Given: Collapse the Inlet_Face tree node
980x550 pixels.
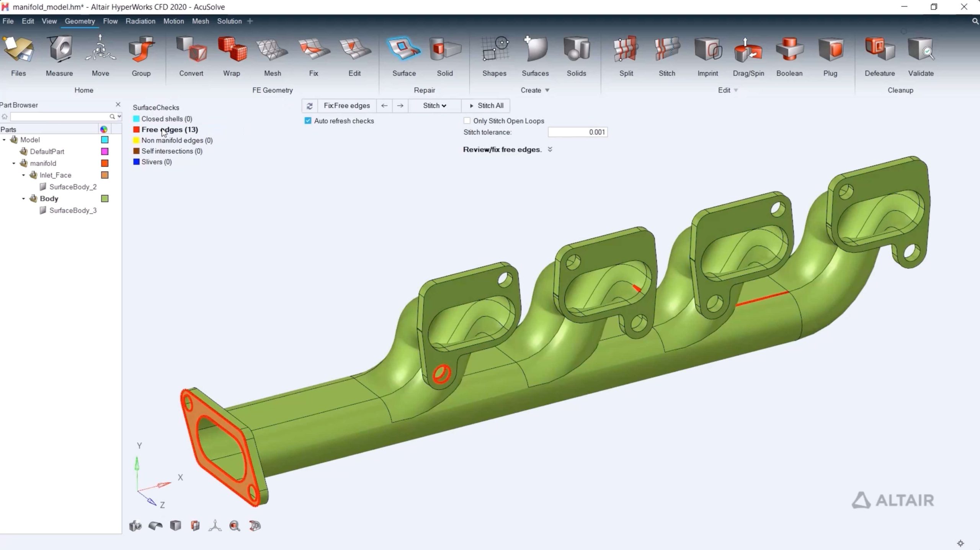Looking at the screenshot, I should pos(24,175).
